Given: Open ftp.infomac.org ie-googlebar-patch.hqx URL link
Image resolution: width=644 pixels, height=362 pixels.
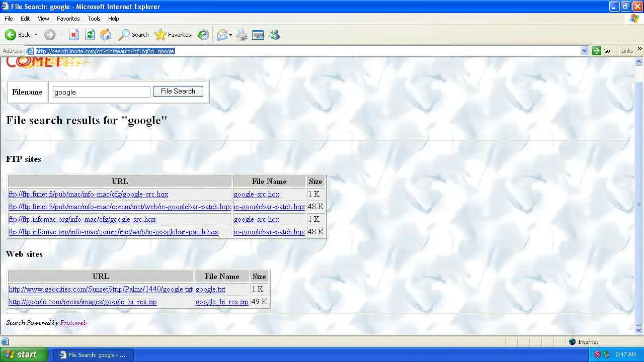Looking at the screenshot, I should point(114,232).
